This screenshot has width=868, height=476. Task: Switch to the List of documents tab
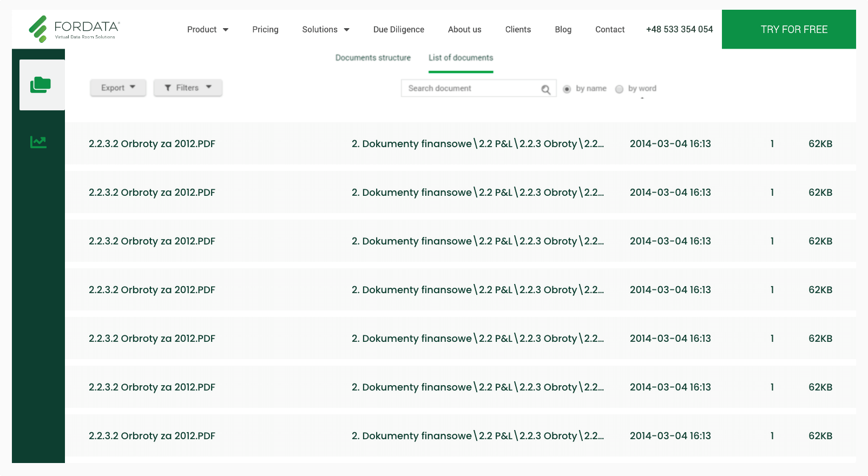[461, 58]
